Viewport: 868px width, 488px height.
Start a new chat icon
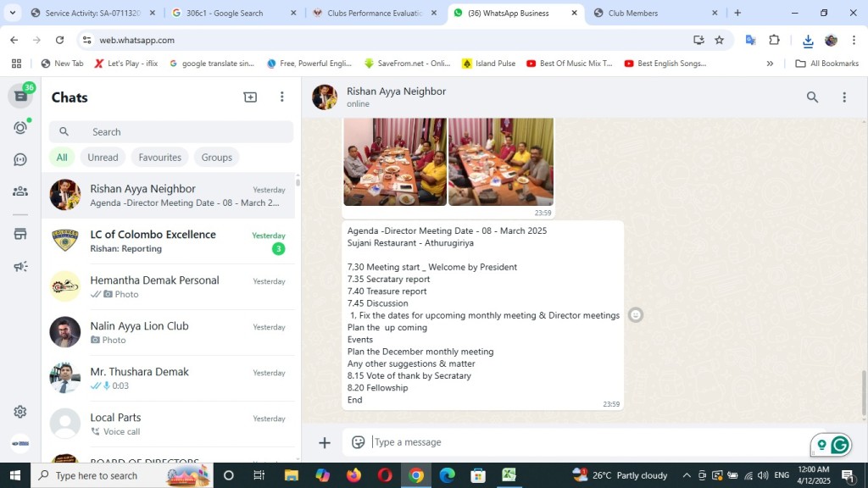point(250,97)
